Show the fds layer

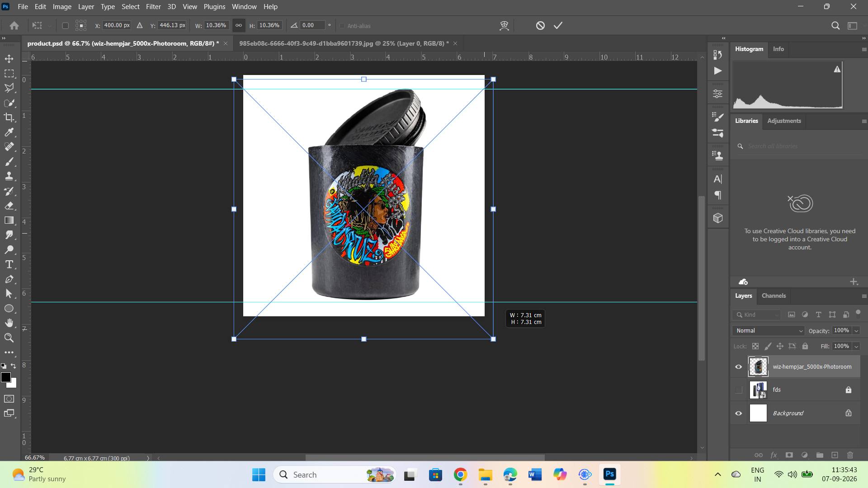[x=739, y=390]
